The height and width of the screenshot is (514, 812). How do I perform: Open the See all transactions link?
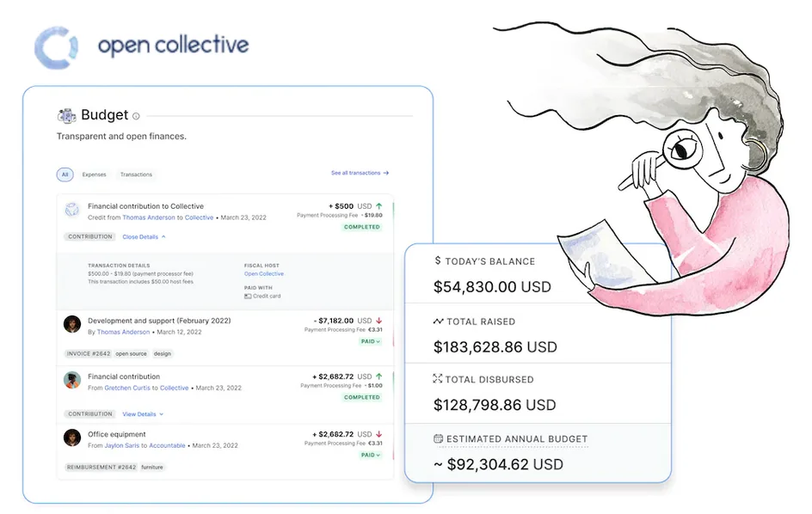pos(360,173)
